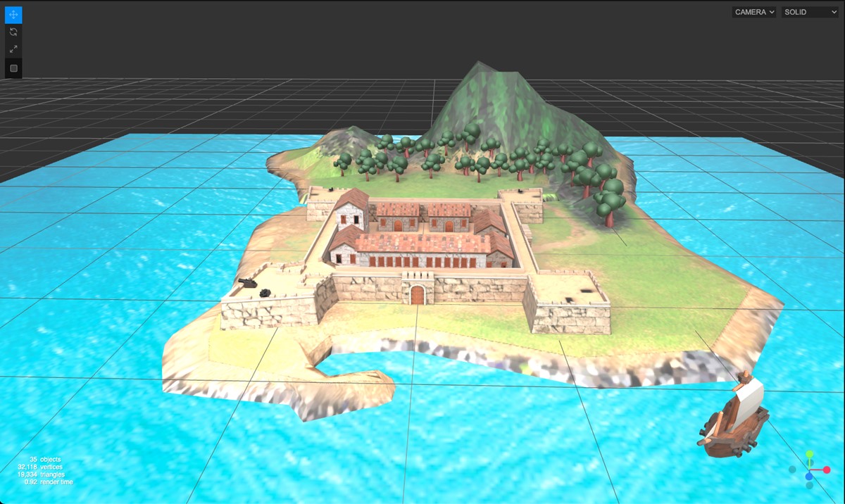
Task: Click the blue Z axis gizmo handle
Action: [x=810, y=477]
